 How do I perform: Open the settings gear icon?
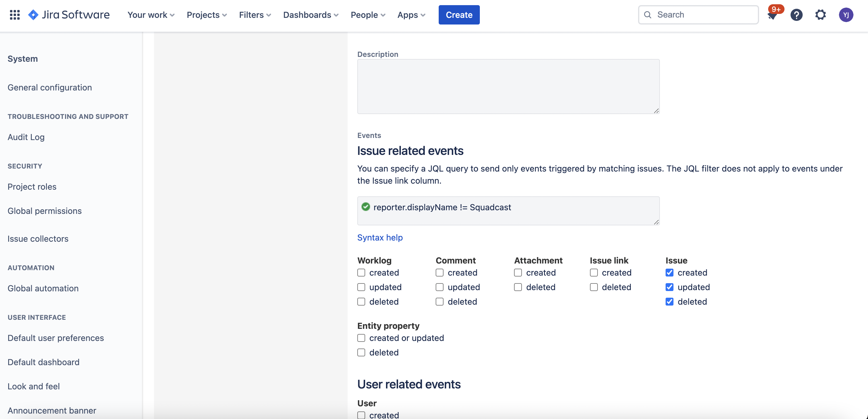click(821, 15)
